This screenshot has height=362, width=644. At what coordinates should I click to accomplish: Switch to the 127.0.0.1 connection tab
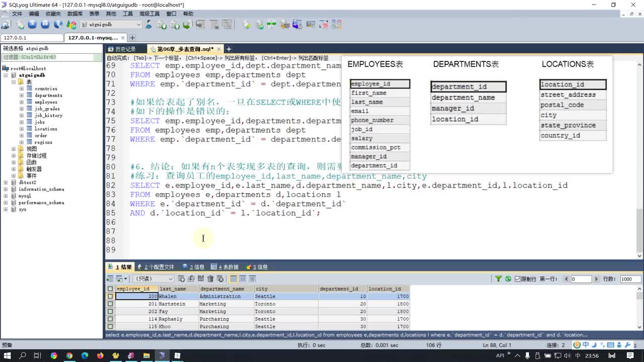point(31,38)
